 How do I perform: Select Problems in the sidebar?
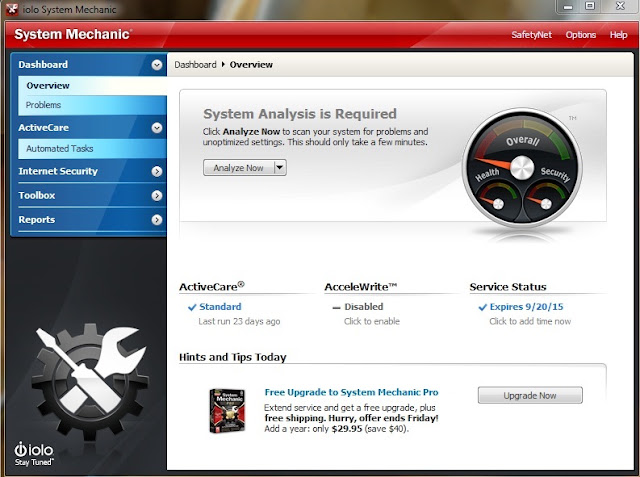pos(92,105)
